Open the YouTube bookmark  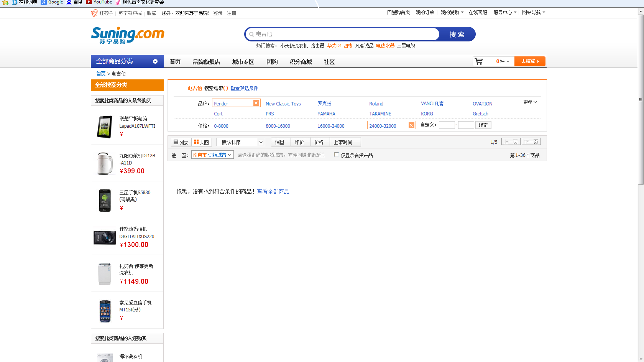(x=99, y=2)
